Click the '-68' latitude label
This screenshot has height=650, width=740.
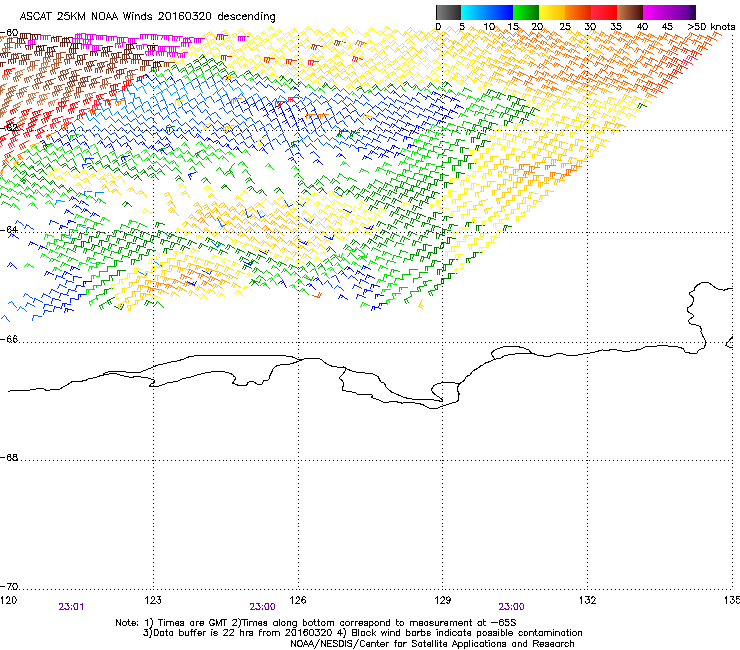tap(9, 457)
